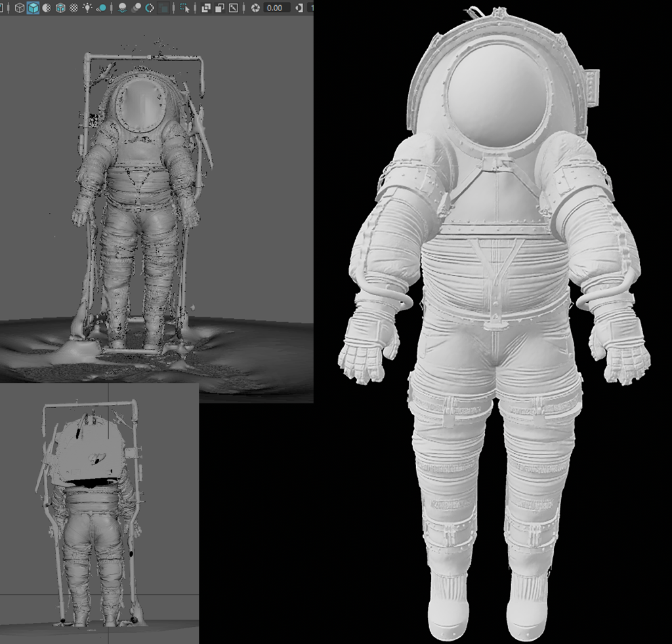
Task: Turn on the use-all-lights bulb icon
Action: point(87,9)
